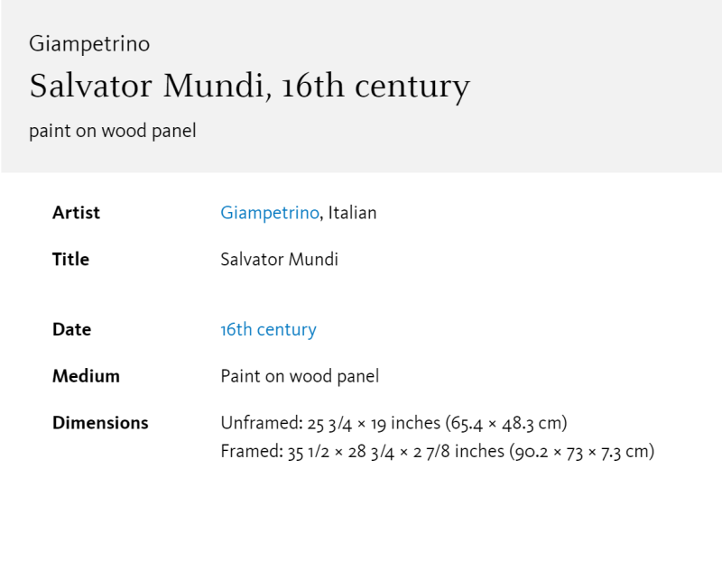Screen dimensions: 722x588
Task: Click the 25 3/4 × 19 inches measurement
Action: click(x=374, y=423)
